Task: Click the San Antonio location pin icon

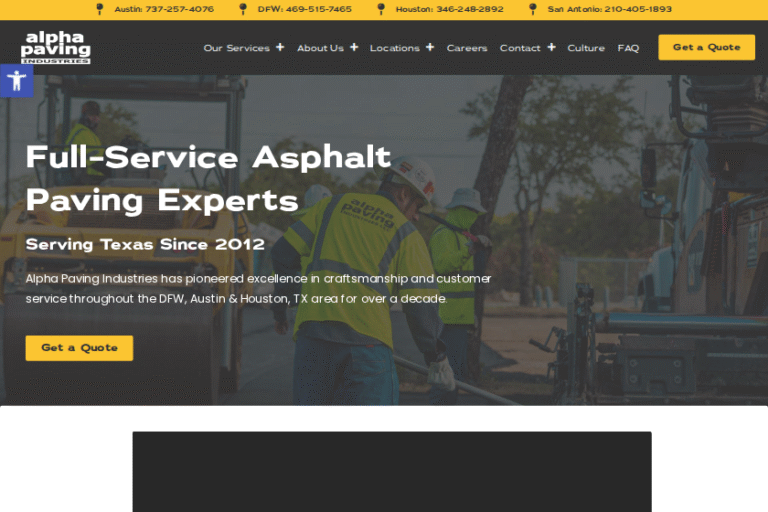Action: click(532, 9)
